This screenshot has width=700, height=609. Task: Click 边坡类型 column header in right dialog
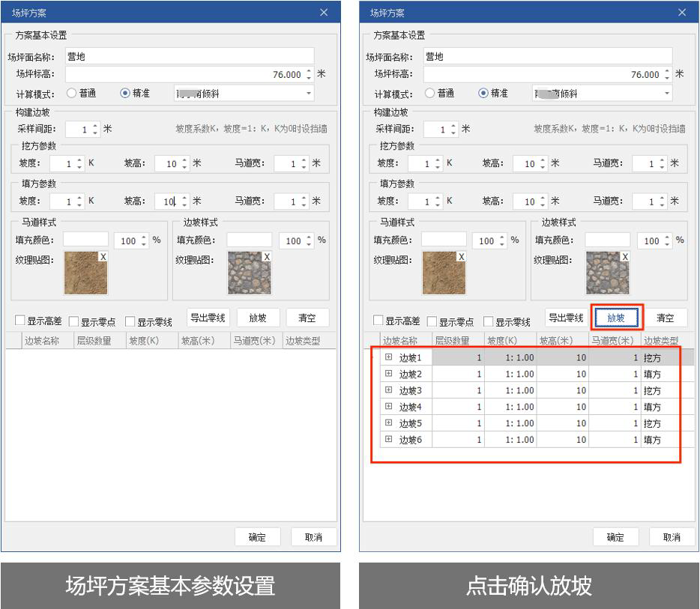click(660, 341)
